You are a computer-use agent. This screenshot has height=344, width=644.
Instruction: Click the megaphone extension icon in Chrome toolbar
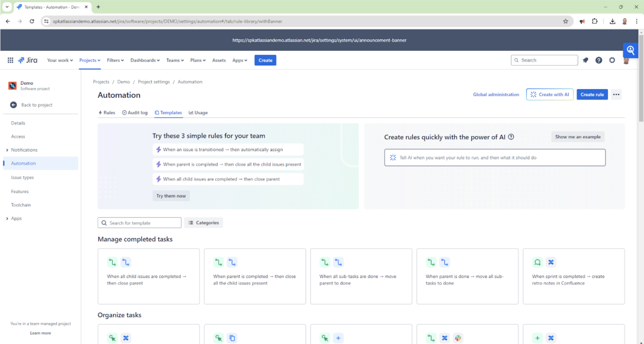point(582,21)
